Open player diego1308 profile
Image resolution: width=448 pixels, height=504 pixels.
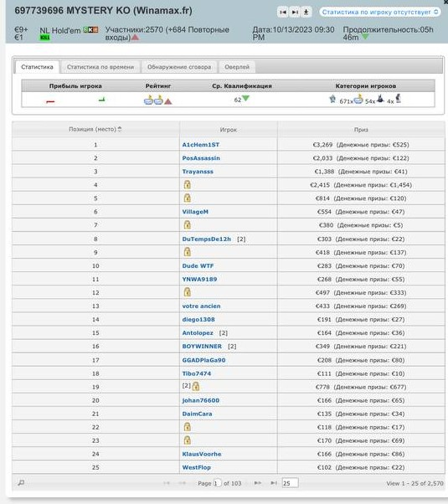[x=198, y=320]
